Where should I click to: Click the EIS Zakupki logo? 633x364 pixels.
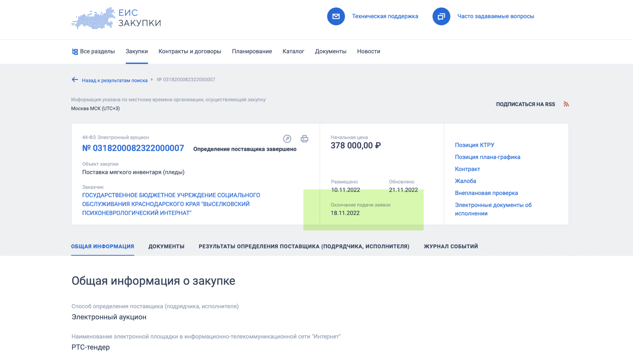pos(116,18)
